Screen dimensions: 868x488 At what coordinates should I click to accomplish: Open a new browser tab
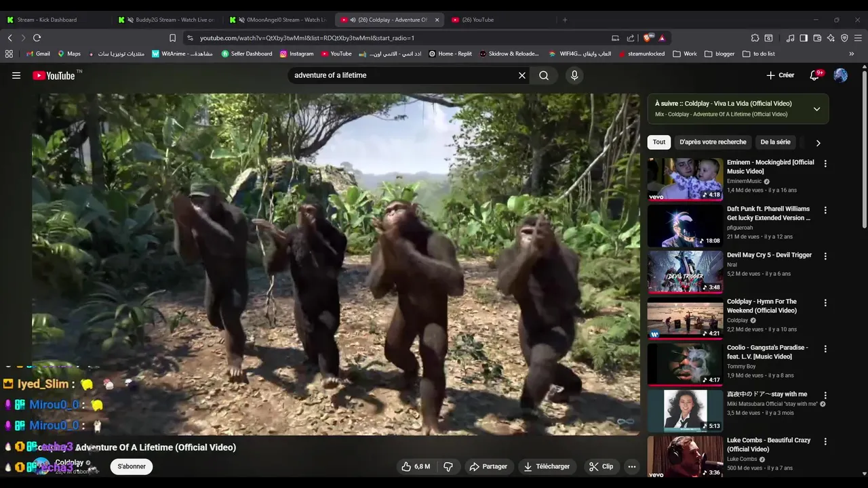click(565, 20)
